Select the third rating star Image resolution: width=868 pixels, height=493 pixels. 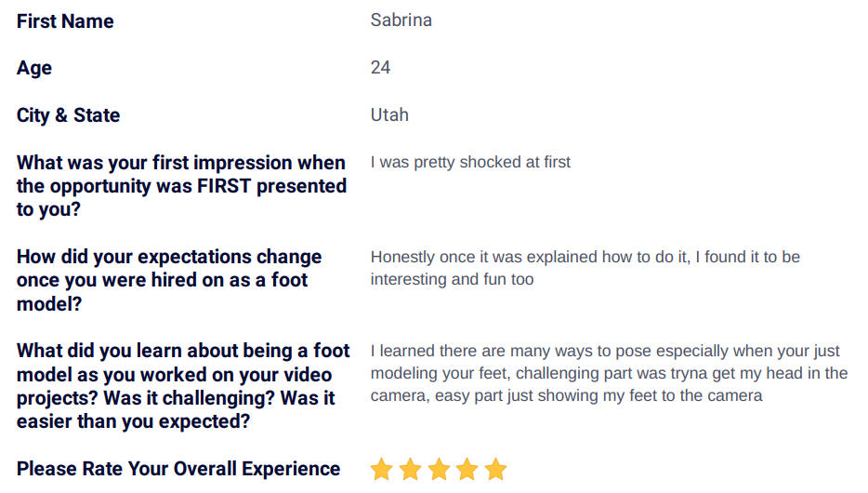point(439,469)
